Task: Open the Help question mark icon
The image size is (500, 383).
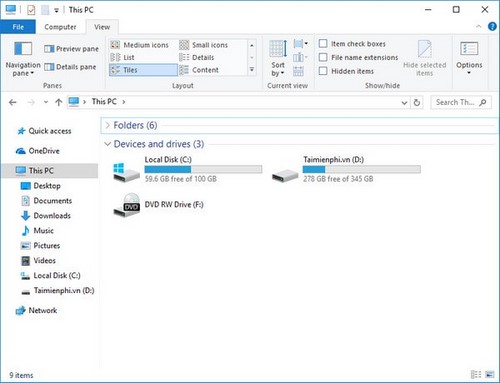Action: point(492,26)
